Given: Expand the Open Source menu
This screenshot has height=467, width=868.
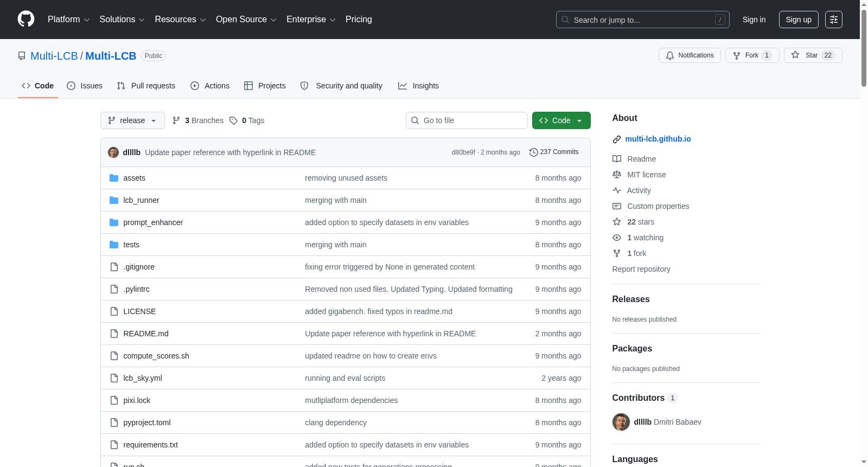Looking at the screenshot, I should click(x=246, y=20).
